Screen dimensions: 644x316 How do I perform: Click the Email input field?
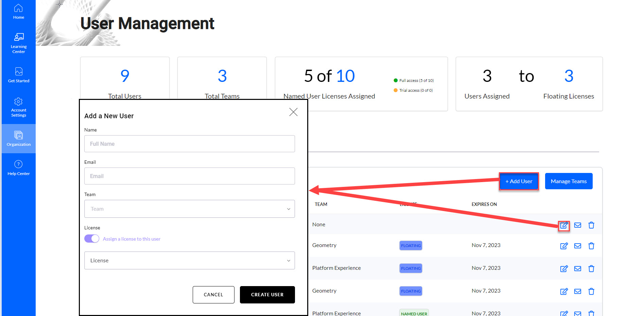click(x=190, y=176)
